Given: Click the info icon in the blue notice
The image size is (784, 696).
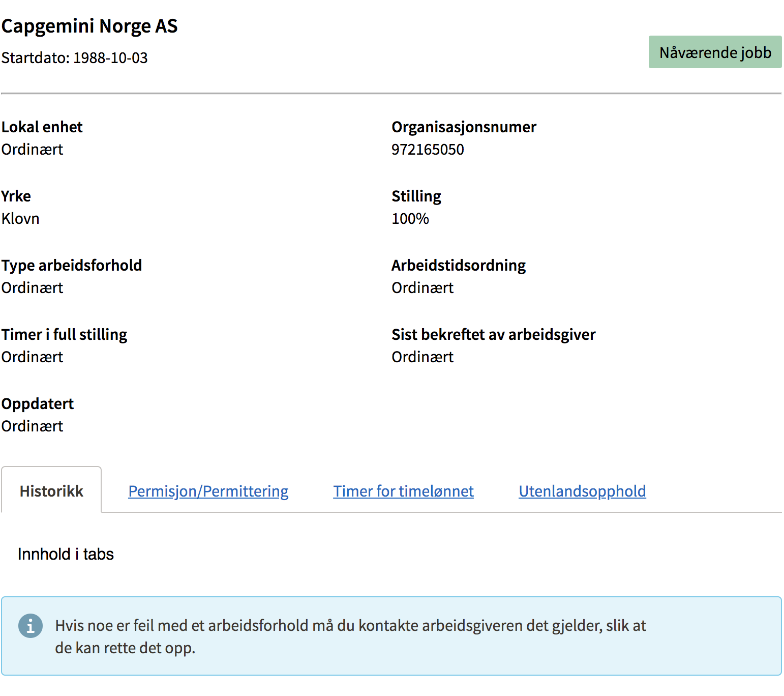Looking at the screenshot, I should pos(31,626).
